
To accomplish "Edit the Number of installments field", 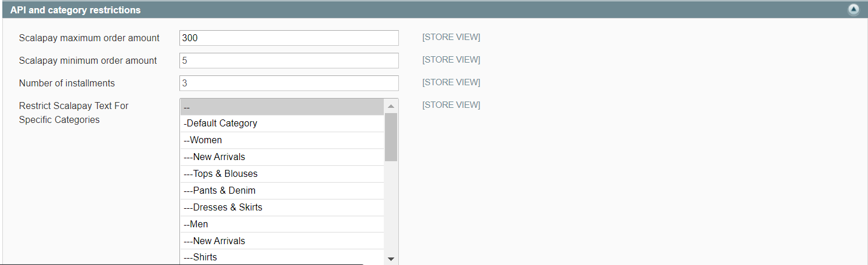I will 289,83.
